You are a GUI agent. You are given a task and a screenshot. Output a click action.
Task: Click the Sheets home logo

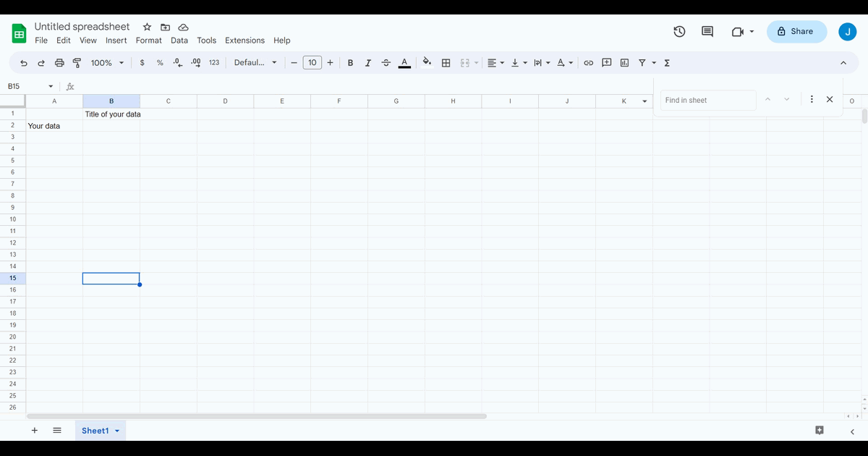tap(20, 33)
